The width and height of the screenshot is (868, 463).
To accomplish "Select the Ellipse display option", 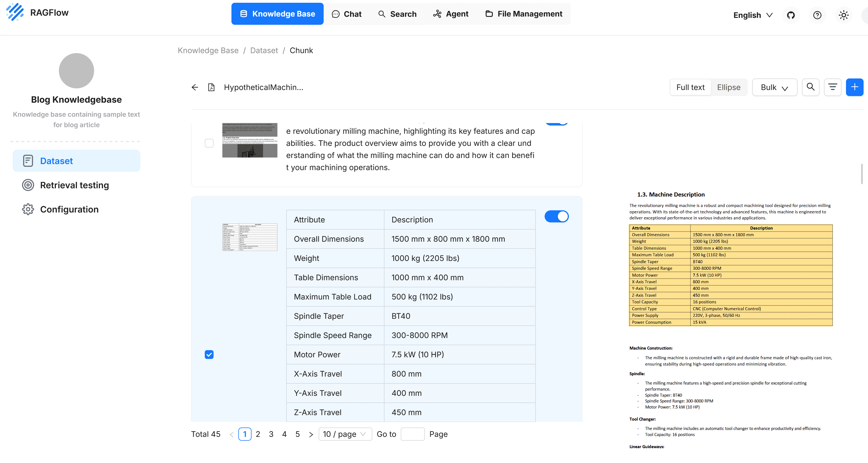I will [x=728, y=87].
